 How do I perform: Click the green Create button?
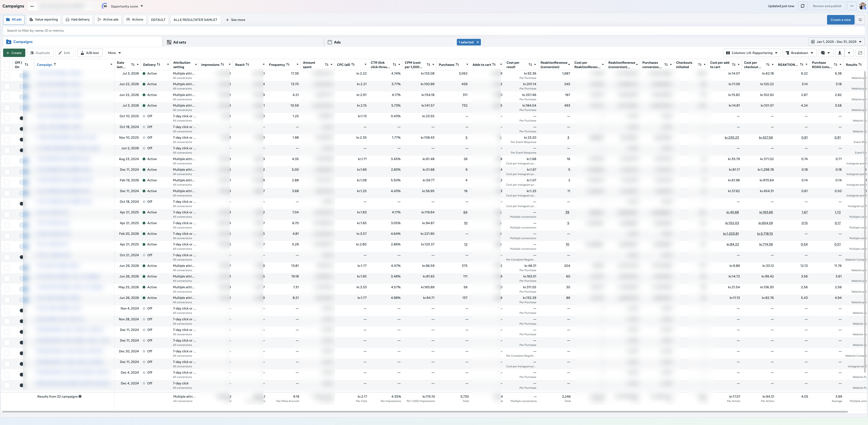[14, 53]
